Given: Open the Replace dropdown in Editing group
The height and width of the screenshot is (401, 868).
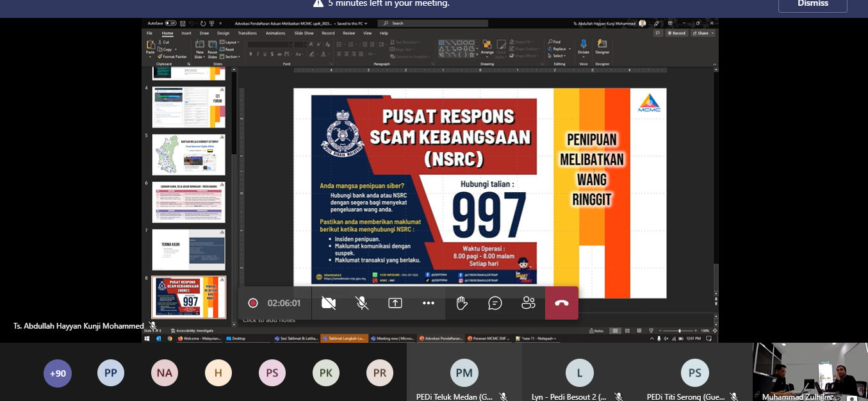Looking at the screenshot, I should pyautogui.click(x=559, y=49).
